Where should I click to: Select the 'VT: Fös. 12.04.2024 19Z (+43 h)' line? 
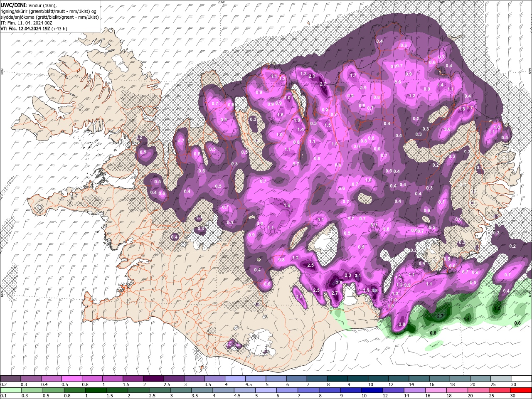pos(34,29)
